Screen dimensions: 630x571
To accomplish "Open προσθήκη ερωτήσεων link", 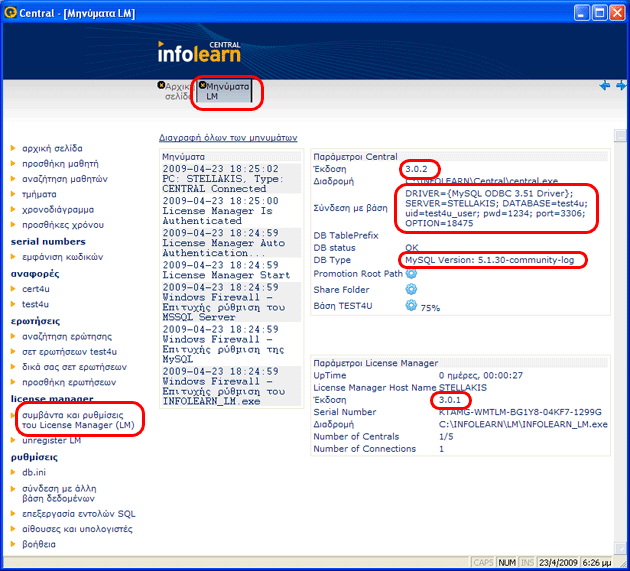I will [x=69, y=382].
